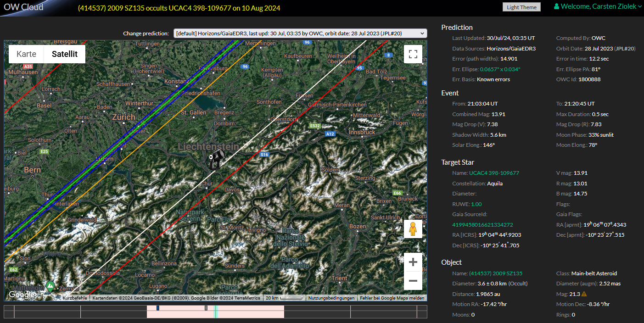644x323 pixels.
Task: Open the Nutzungsbedingungen terms link
Action: click(x=331, y=298)
